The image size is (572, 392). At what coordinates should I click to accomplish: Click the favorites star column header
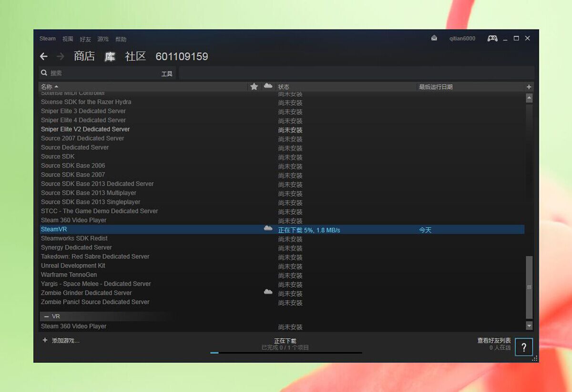pyautogui.click(x=254, y=87)
